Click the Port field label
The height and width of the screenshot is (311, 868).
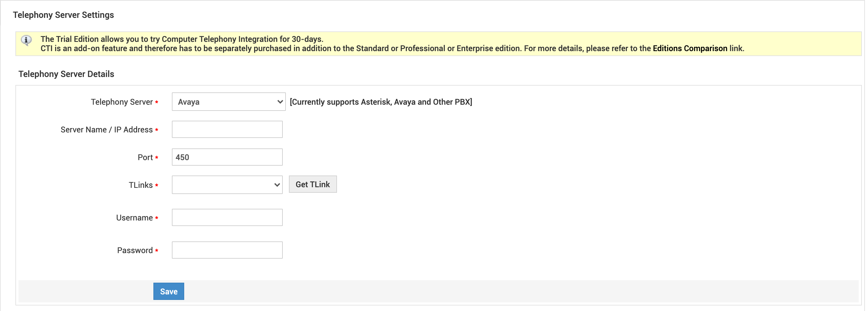(x=145, y=157)
